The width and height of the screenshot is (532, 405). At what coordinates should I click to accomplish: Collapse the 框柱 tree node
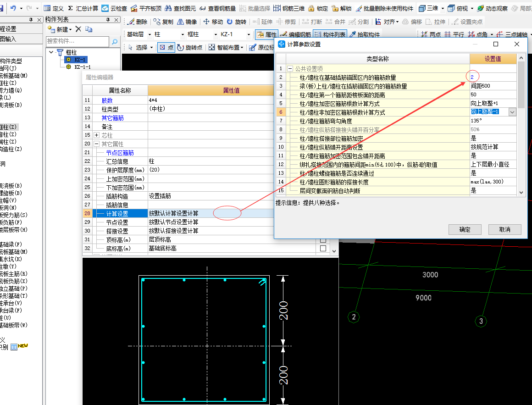pyautogui.click(x=51, y=52)
